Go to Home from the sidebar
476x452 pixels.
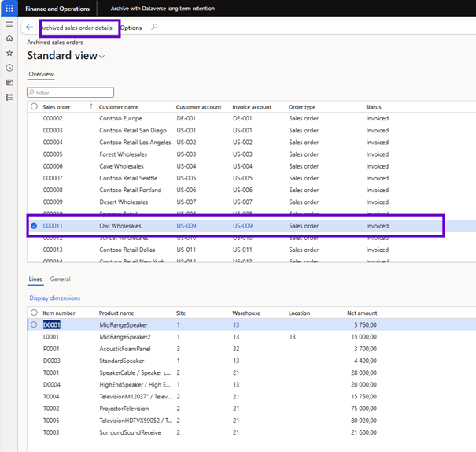point(9,38)
